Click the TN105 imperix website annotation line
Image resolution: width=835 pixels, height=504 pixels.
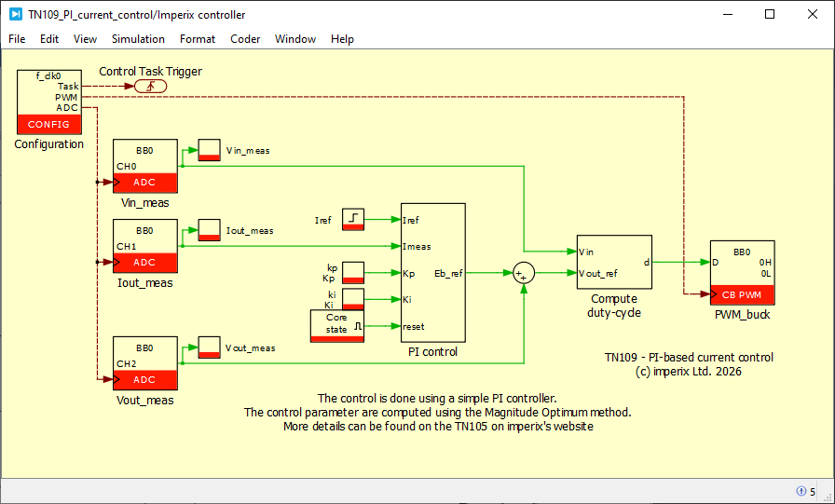[438, 427]
